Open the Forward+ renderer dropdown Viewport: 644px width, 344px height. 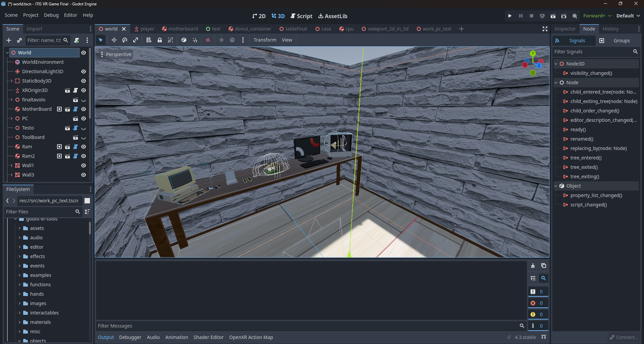[x=597, y=16]
